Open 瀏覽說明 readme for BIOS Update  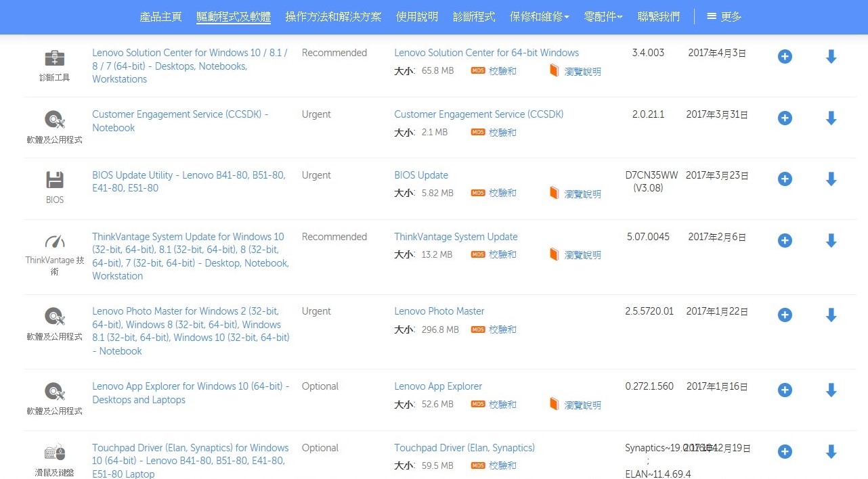(575, 193)
